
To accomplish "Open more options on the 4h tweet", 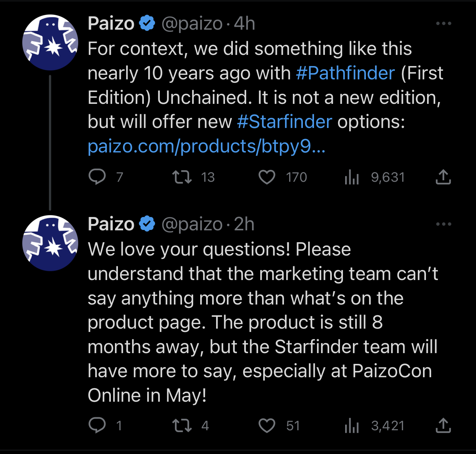I will [x=443, y=23].
